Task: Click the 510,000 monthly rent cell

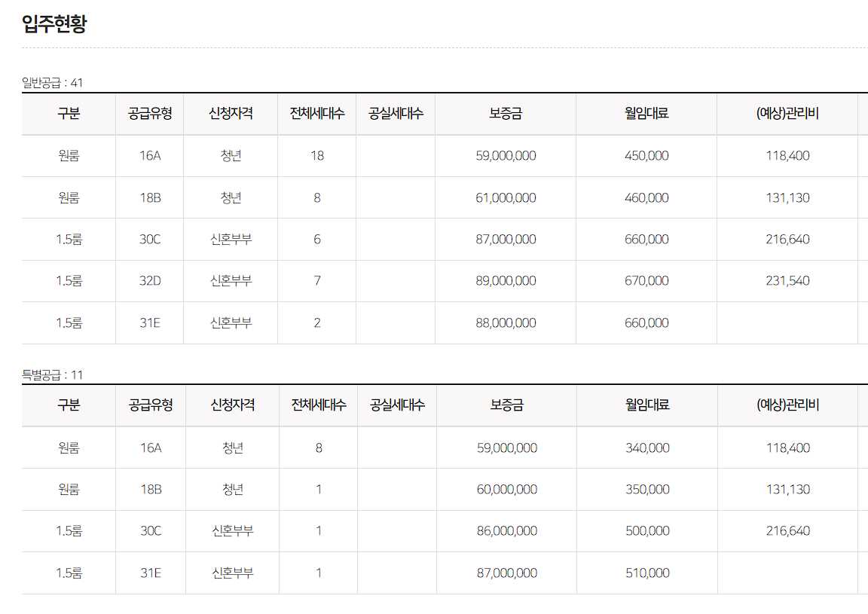Action: tap(647, 573)
